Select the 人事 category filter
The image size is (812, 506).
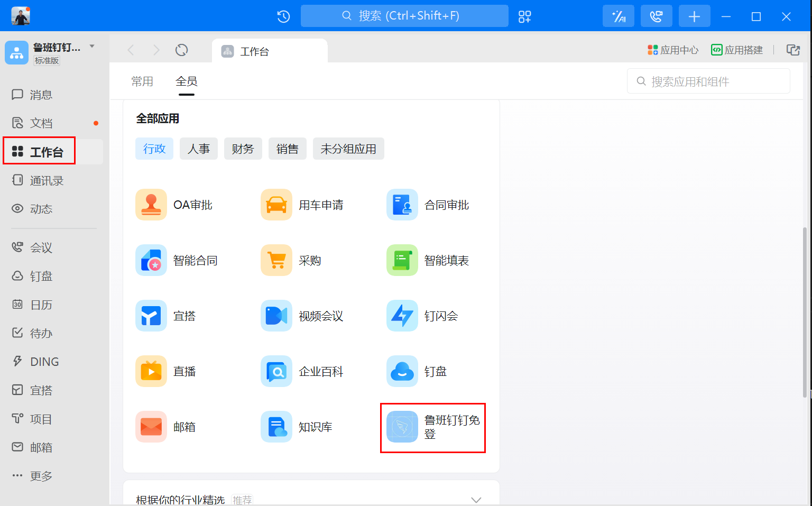tap(199, 149)
